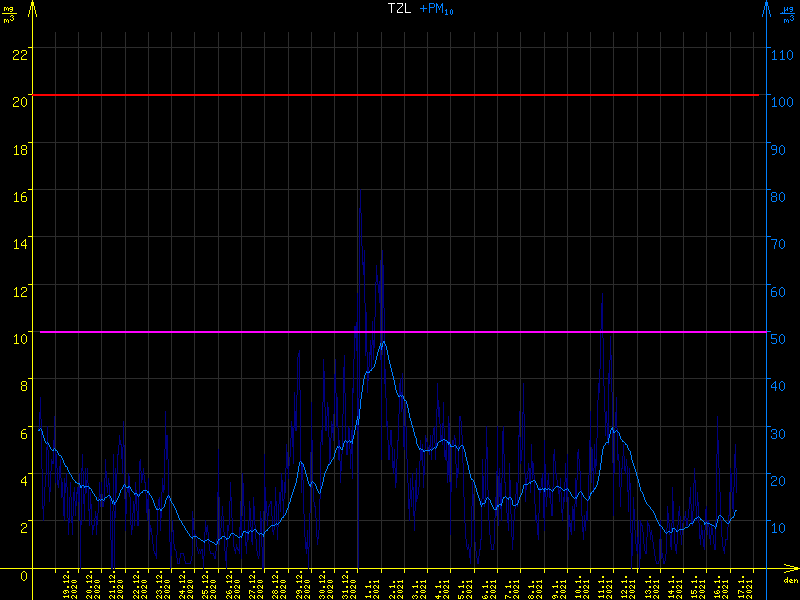Viewport: 800px width, 600px height.
Task: Click the highest PM10 spike peak near 80
Action: pos(360,190)
